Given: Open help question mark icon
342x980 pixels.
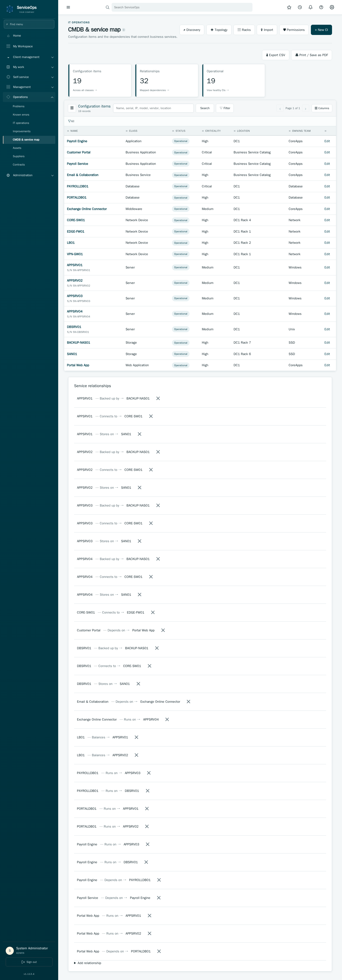Looking at the screenshot, I should 321,7.
